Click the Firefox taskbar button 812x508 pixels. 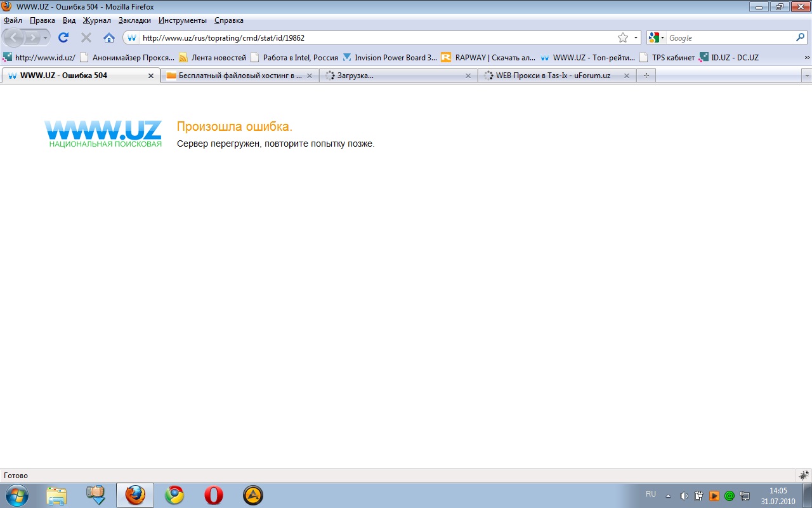pyautogui.click(x=135, y=495)
